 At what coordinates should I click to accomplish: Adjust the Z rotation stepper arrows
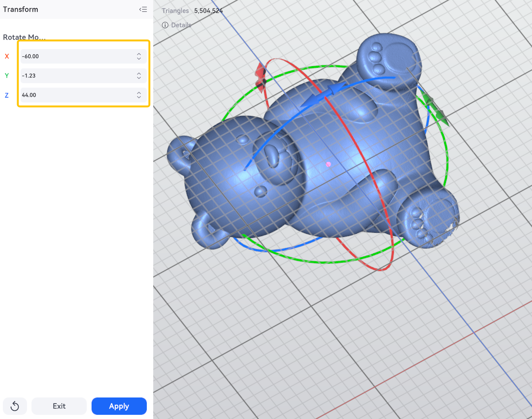click(x=139, y=95)
